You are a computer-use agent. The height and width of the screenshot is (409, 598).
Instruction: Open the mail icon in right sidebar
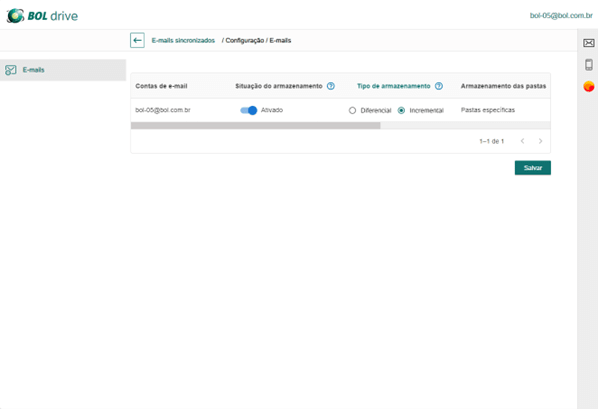(x=588, y=43)
